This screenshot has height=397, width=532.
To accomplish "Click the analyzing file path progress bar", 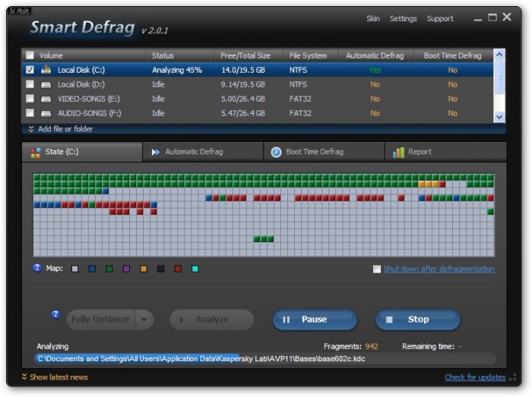I will (x=265, y=359).
